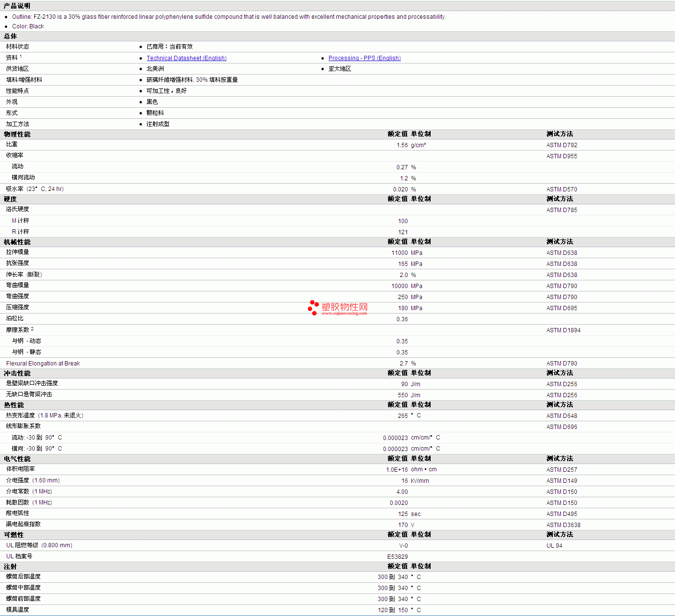
Task: Click the V-0 flammability rating value
Action: click(x=403, y=546)
